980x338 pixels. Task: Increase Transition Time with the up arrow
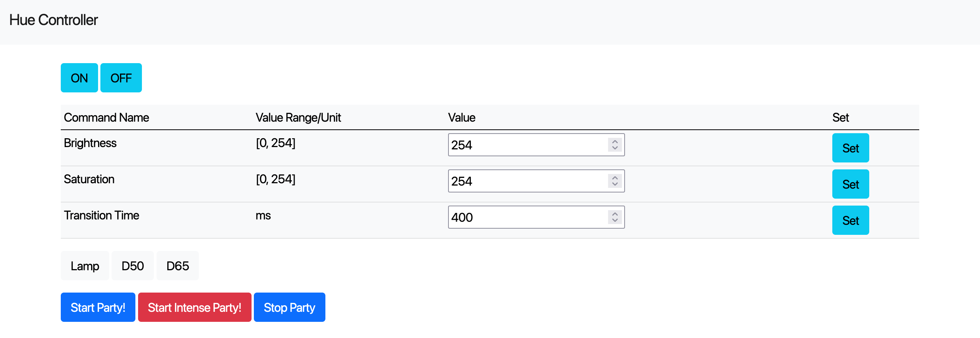pyautogui.click(x=615, y=214)
